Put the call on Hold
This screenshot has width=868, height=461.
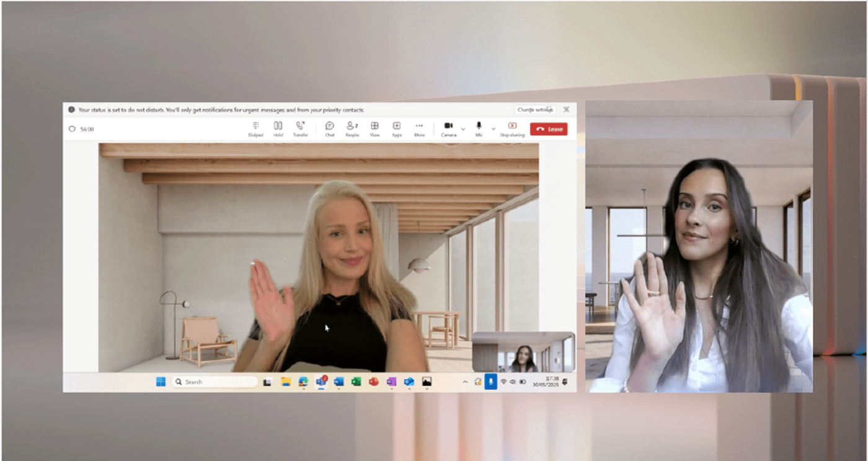pos(278,128)
